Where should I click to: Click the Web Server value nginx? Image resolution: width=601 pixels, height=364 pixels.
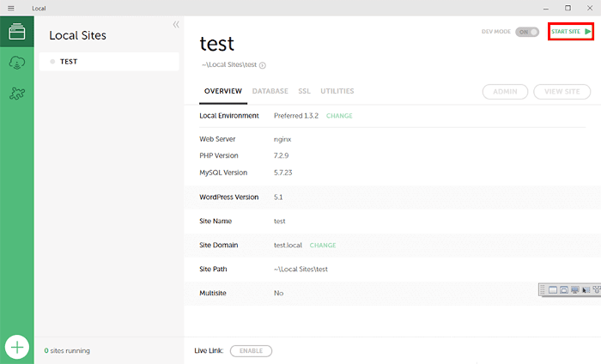click(x=282, y=139)
